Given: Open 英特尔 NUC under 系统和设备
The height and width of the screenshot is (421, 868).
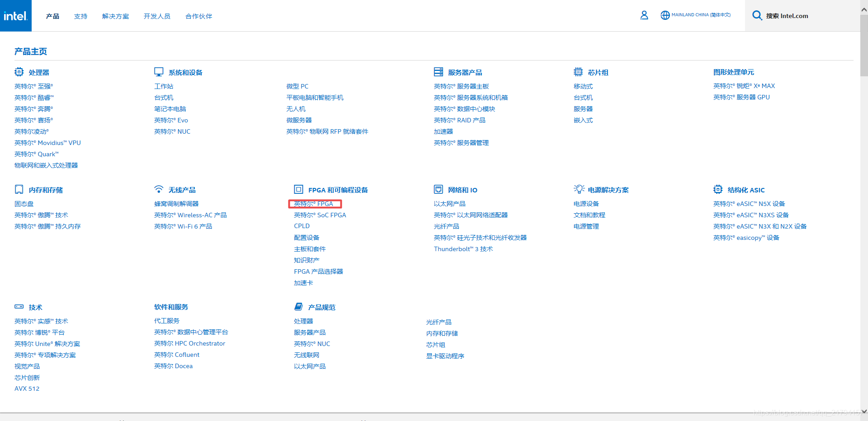Looking at the screenshot, I should pos(172,131).
